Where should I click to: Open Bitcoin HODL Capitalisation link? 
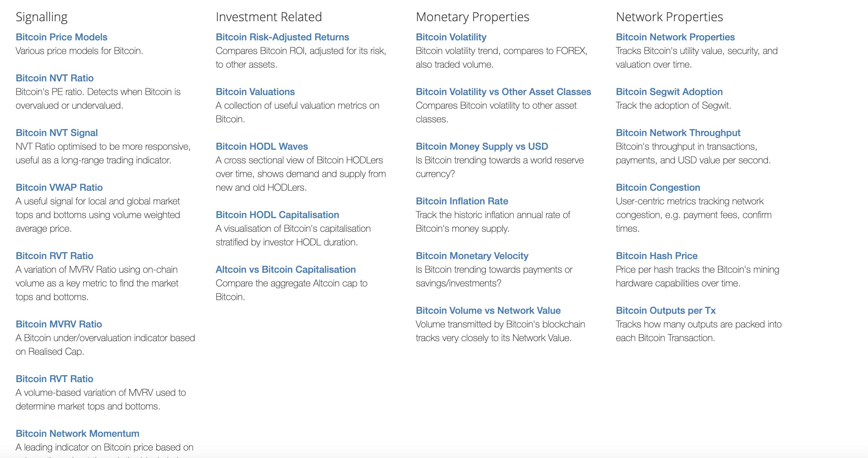pos(277,215)
